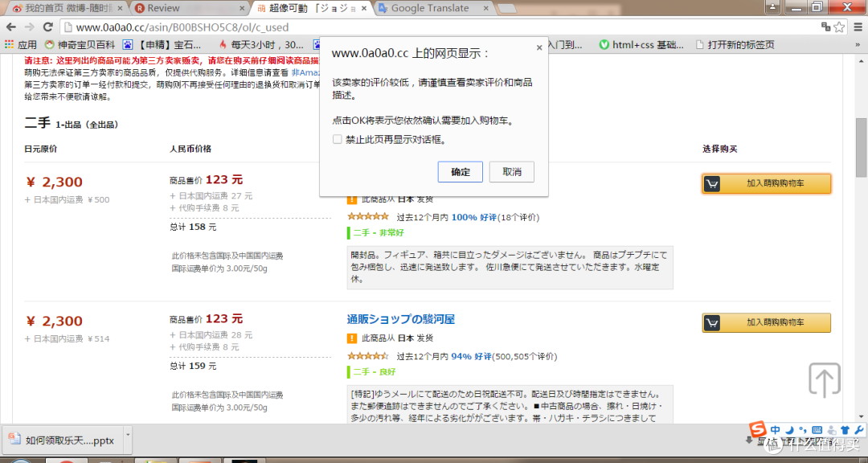Image resolution: width=868 pixels, height=463 pixels.
Task: Click the Sogou user account icon
Action: tap(832, 430)
